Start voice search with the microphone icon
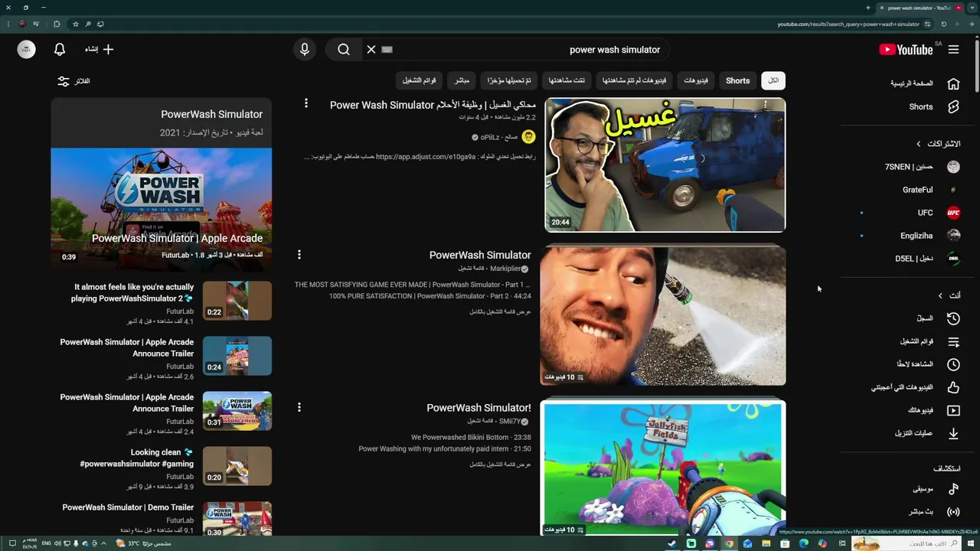This screenshot has height=551, width=980. click(x=305, y=50)
